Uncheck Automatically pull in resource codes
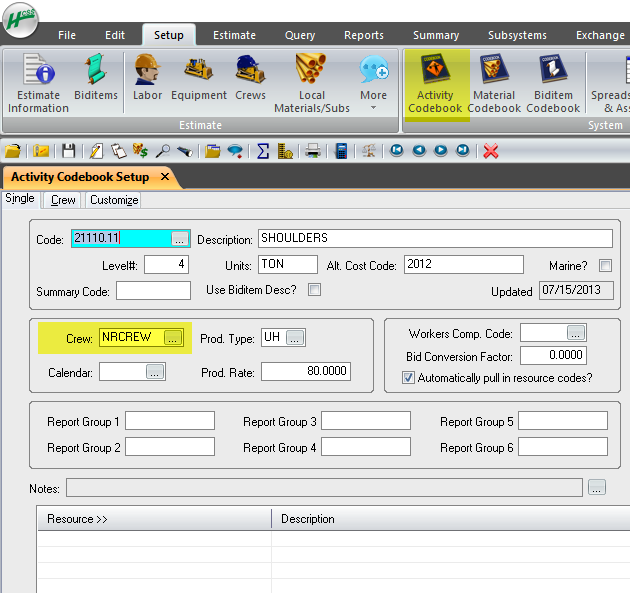Image resolution: width=630 pixels, height=593 pixels. 408,378
